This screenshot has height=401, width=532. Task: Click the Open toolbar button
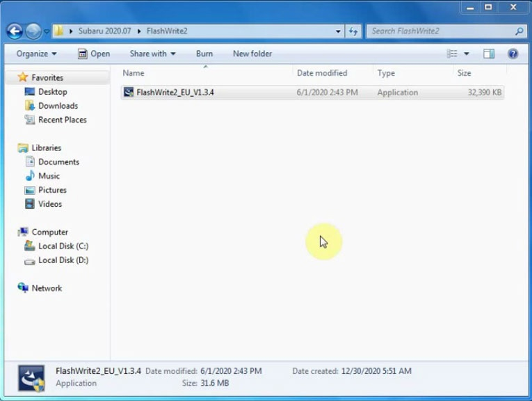tap(94, 54)
